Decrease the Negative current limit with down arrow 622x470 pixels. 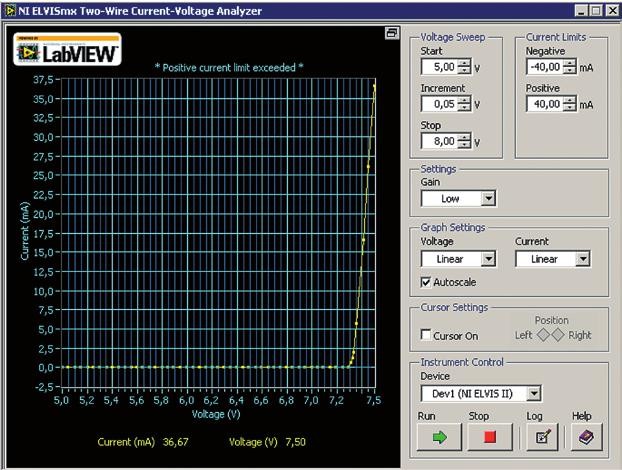[x=570, y=70]
